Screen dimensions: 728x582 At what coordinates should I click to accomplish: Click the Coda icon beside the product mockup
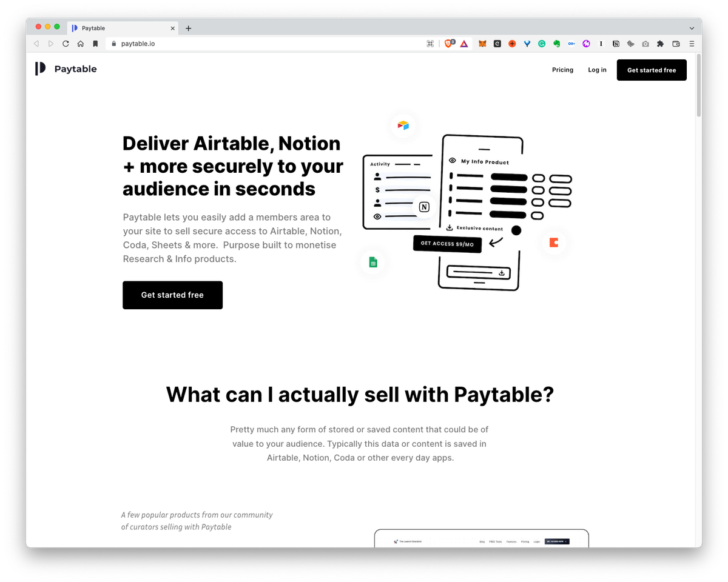click(x=553, y=242)
